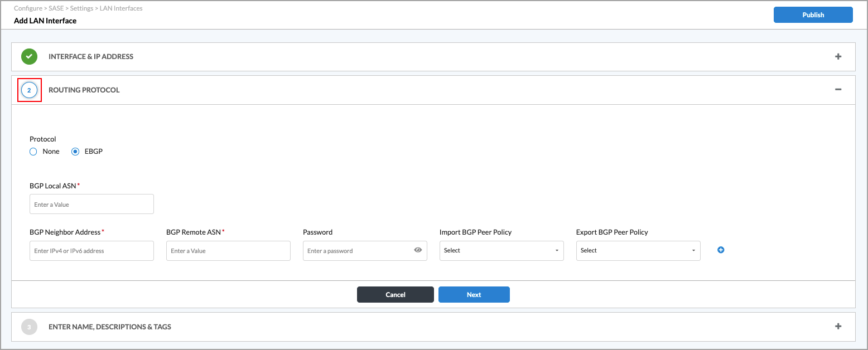The height and width of the screenshot is (350, 868).
Task: Click the Password input field
Action: [357, 251]
